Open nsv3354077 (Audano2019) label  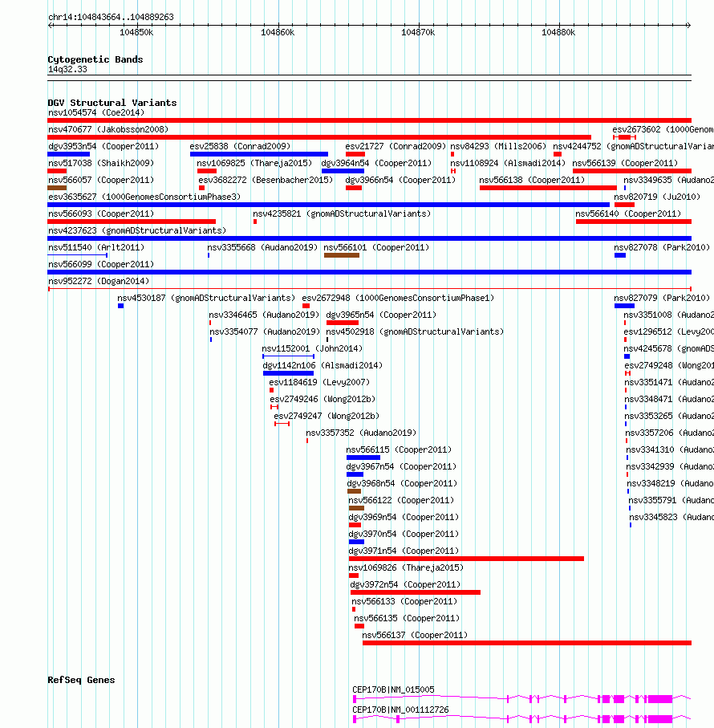pyautogui.click(x=265, y=332)
